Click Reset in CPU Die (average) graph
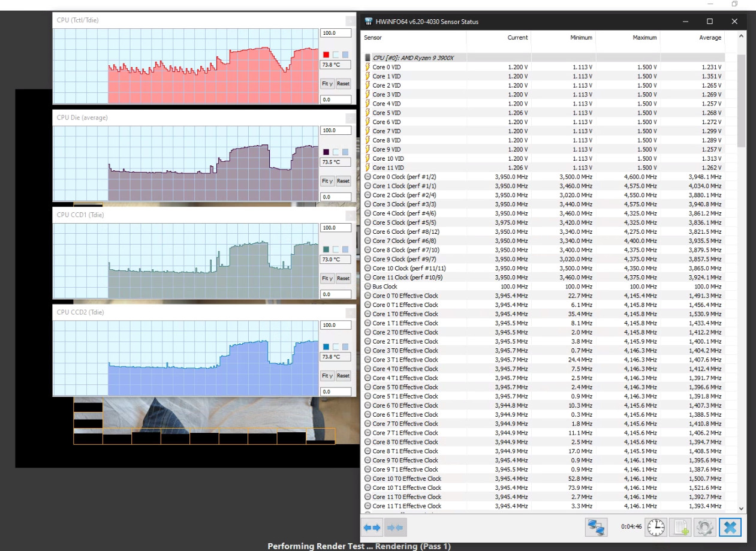 343,181
